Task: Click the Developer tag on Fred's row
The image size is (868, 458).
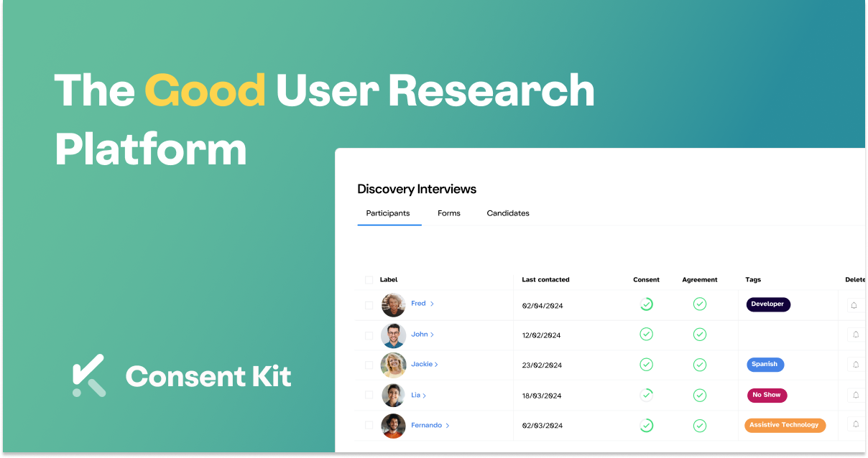Action: click(768, 304)
